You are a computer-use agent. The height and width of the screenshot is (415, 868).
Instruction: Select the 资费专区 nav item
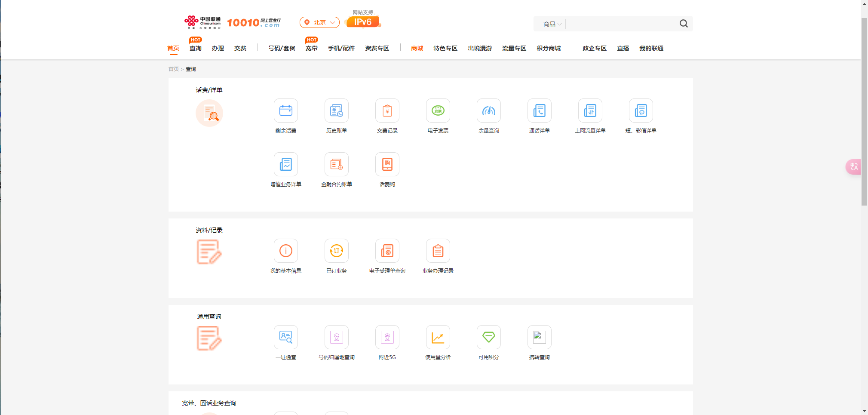[377, 48]
